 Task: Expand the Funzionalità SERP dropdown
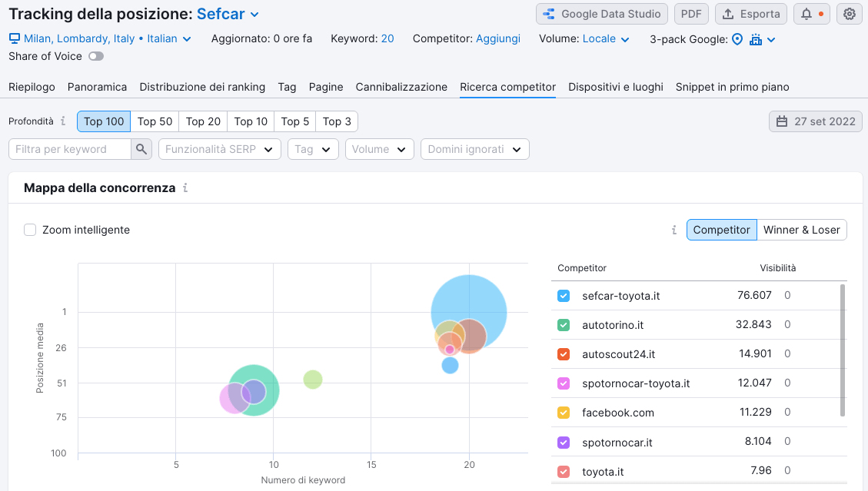[219, 149]
